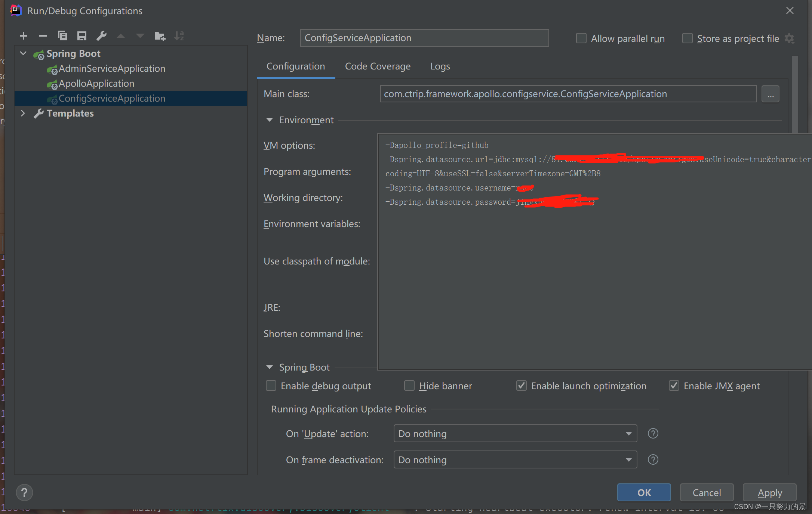Screen dimensions: 812x514
Task: Click the Add New Configuration plus icon
Action: tap(24, 36)
